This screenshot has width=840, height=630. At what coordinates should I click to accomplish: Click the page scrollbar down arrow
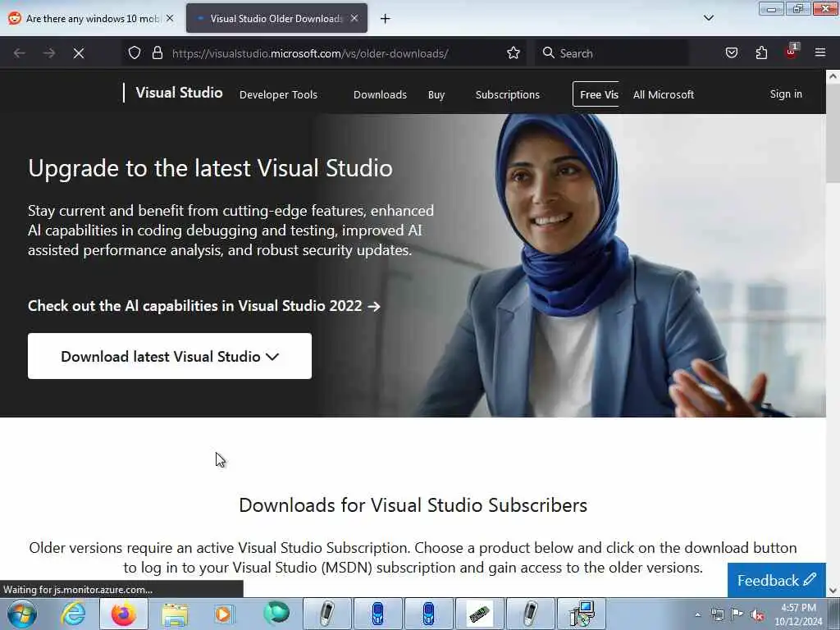[x=833, y=591]
